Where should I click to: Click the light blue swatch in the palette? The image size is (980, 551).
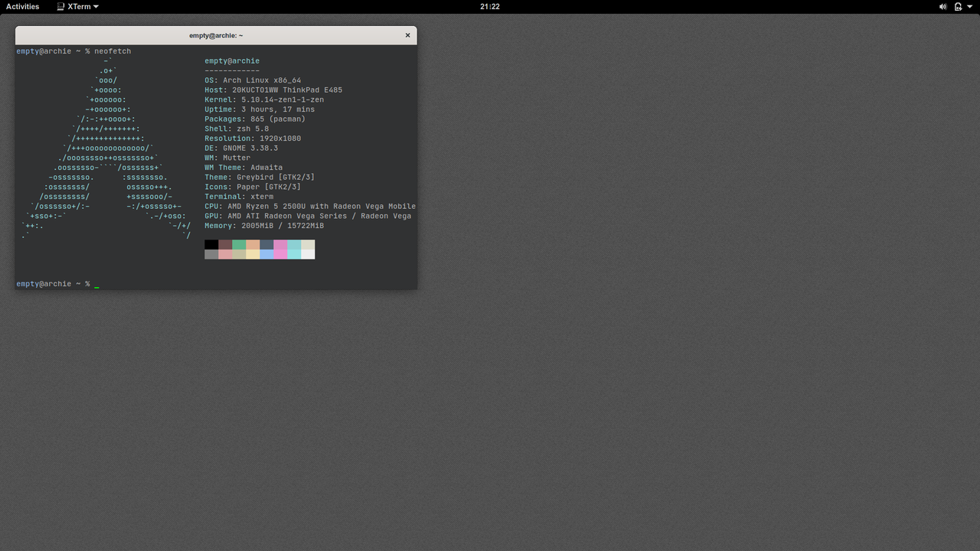coord(266,254)
